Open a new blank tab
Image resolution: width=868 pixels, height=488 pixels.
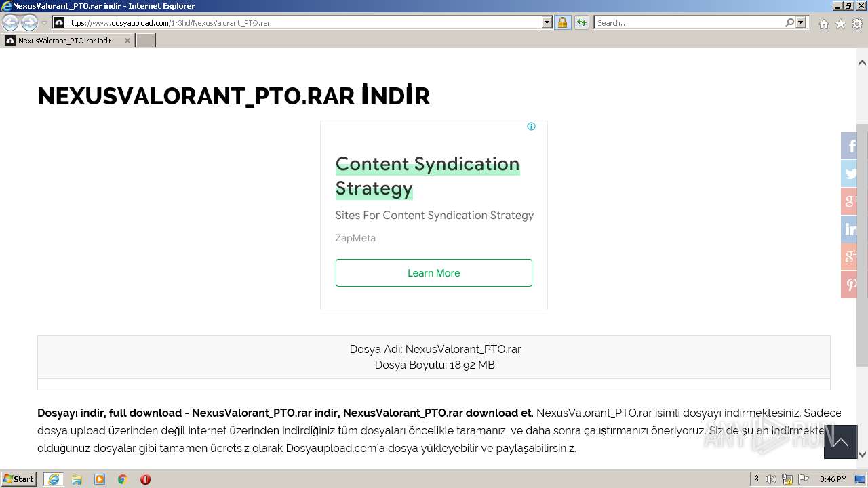point(146,41)
